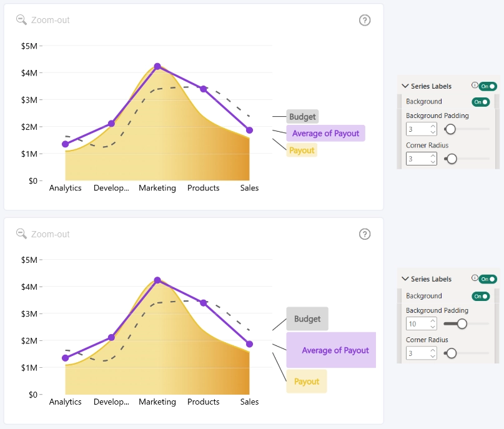Toggle Series Labels switch in top panel

click(x=488, y=86)
